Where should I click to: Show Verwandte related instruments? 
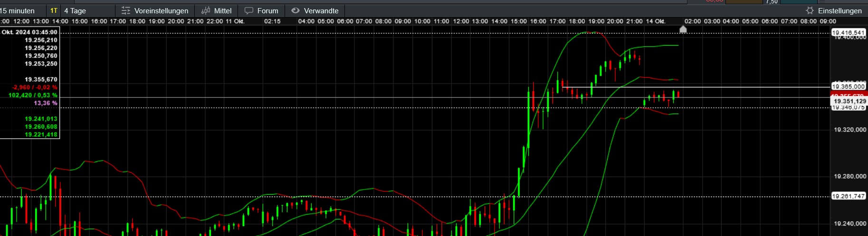[x=315, y=10]
